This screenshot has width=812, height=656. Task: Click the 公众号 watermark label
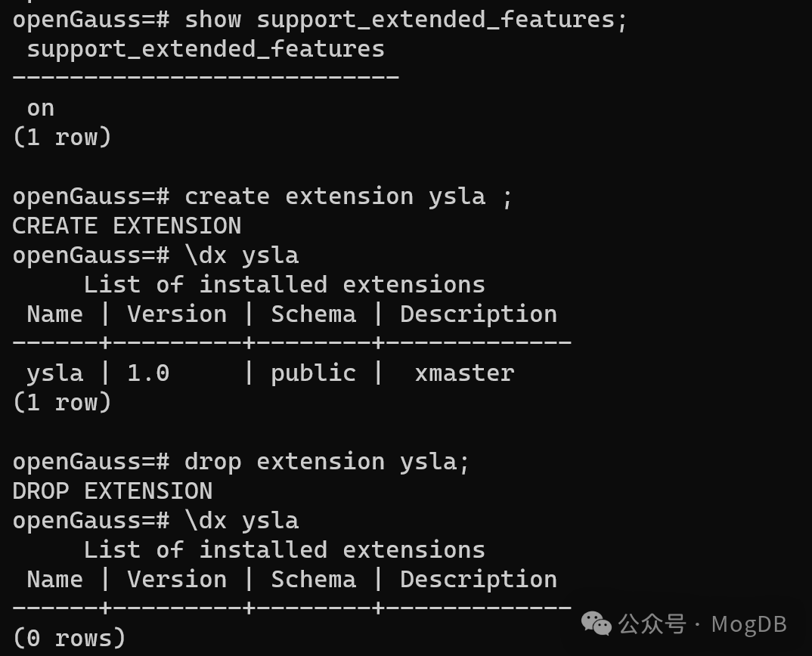[x=652, y=624]
